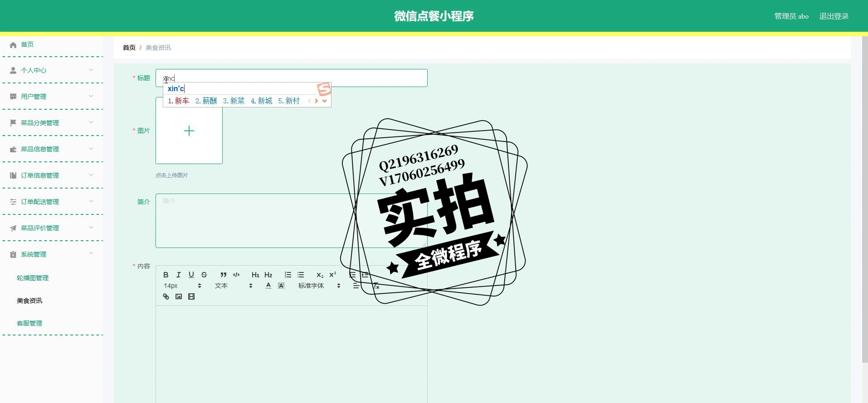Choose IME candidate 1. 新车
This screenshot has height=403, width=868.
(179, 101)
